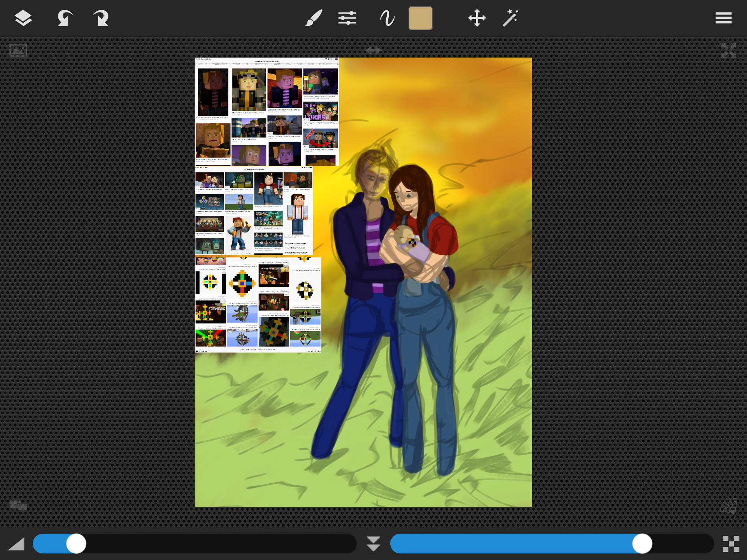Open the magic wand tool

pos(510,18)
